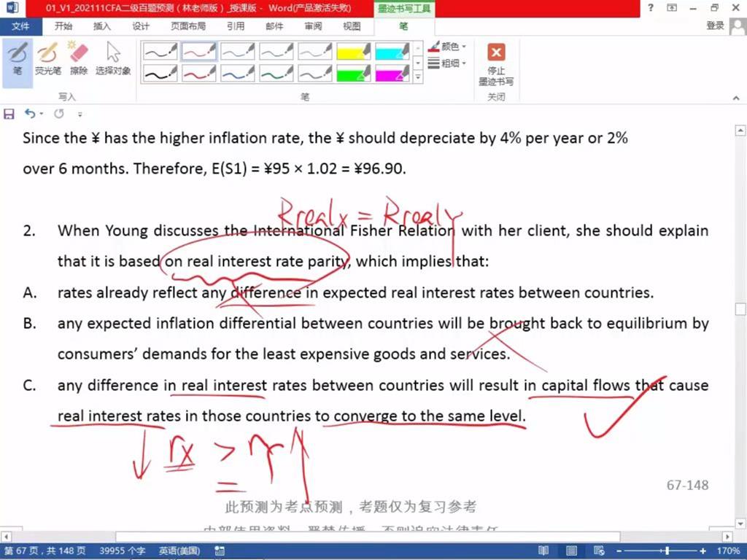The image size is (747, 560).
Task: Switch to the Mailings (邮件) tab
Action: pos(274,26)
